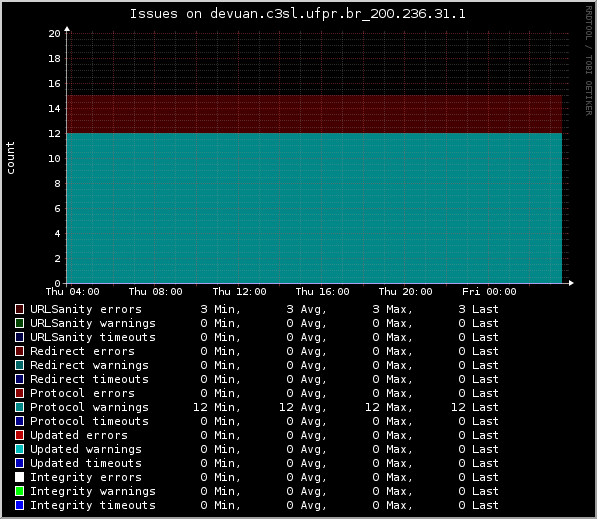Screen dimensions: 597x519
Task: Click the URLSanity warnings green swatch
Action: pyautogui.click(x=19, y=323)
